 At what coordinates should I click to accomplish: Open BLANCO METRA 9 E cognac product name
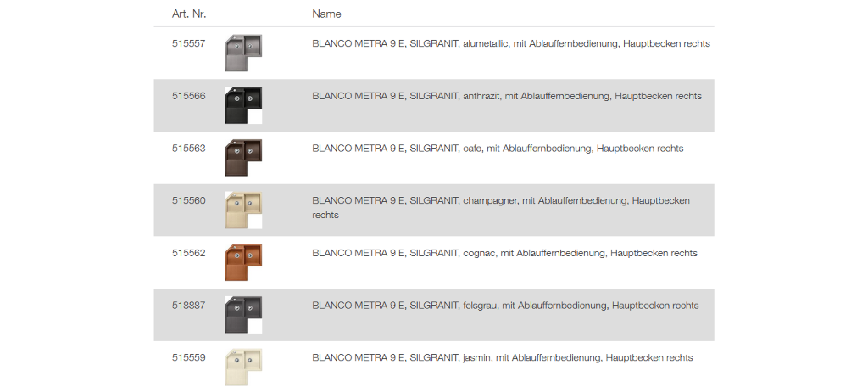pos(505,254)
